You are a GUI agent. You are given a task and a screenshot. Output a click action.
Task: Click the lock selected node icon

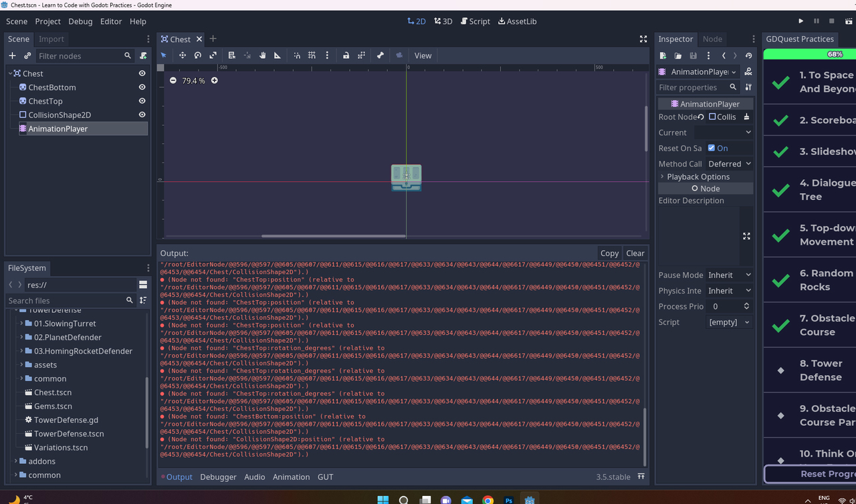coord(346,55)
